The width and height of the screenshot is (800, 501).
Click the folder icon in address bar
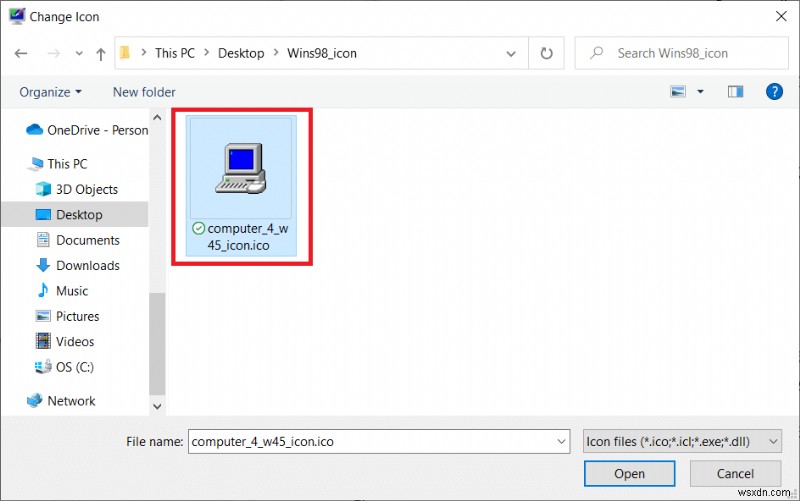125,53
